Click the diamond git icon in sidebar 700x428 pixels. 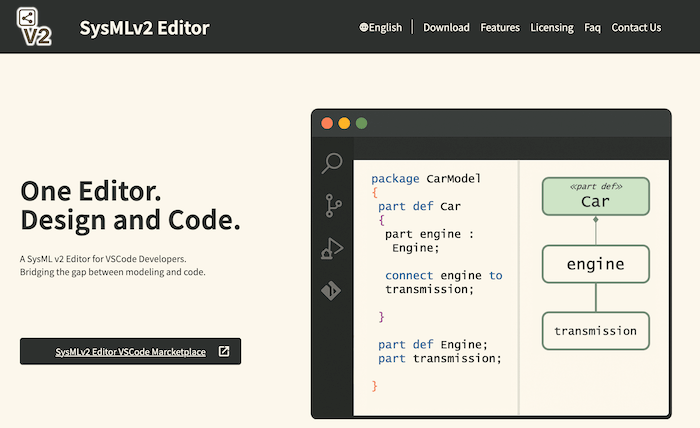(x=331, y=291)
